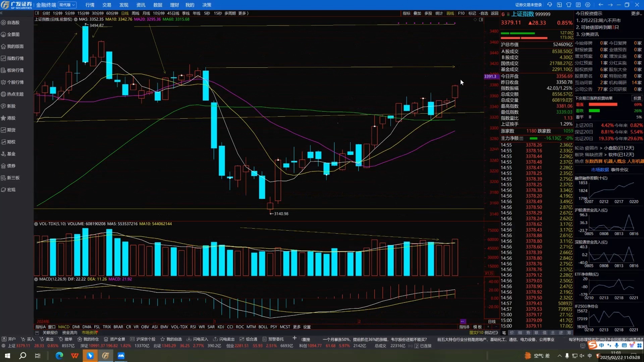Click the 预警委托 alert order icon

click(x=264, y=339)
